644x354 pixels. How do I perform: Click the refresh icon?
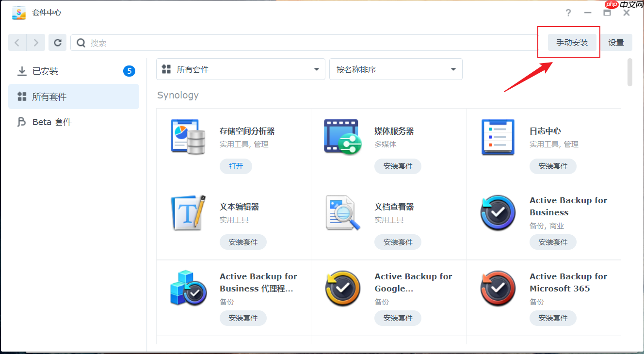point(57,43)
